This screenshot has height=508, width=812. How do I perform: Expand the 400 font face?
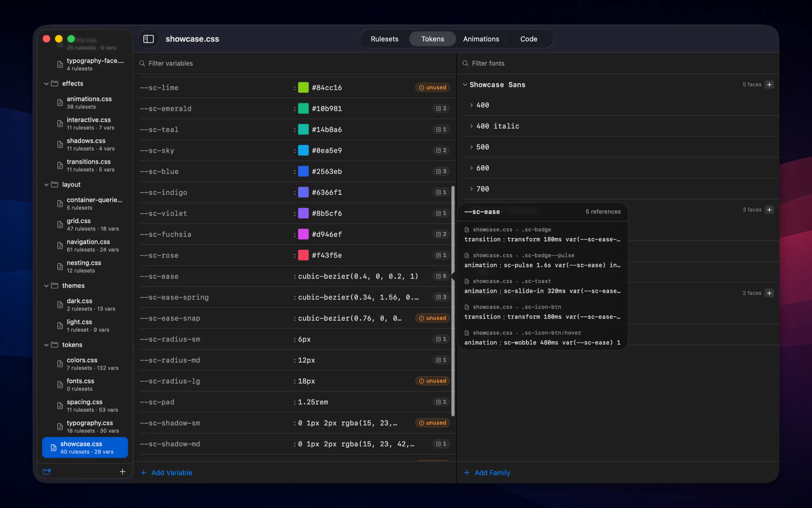click(x=471, y=105)
